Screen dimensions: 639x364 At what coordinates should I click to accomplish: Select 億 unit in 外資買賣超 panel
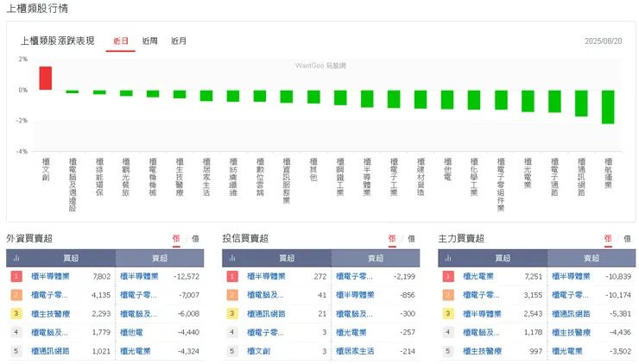[195, 239]
